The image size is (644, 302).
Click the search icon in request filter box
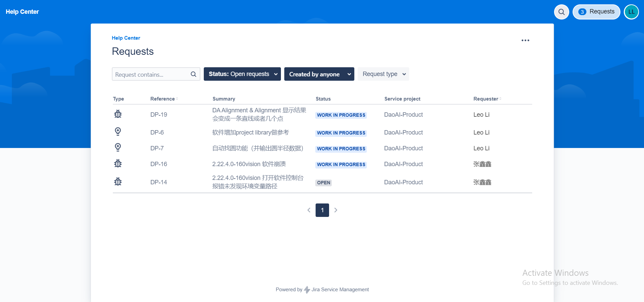[x=193, y=74]
